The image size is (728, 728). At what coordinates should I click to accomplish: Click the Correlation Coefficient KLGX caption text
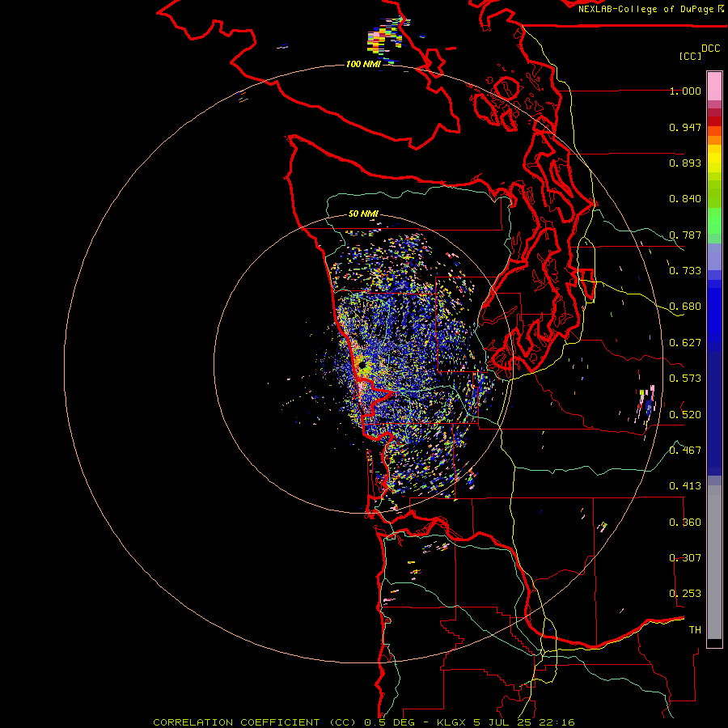point(364,722)
